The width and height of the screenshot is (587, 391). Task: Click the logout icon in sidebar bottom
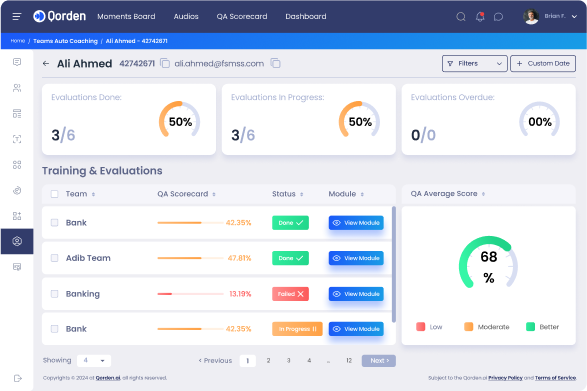coord(17,378)
